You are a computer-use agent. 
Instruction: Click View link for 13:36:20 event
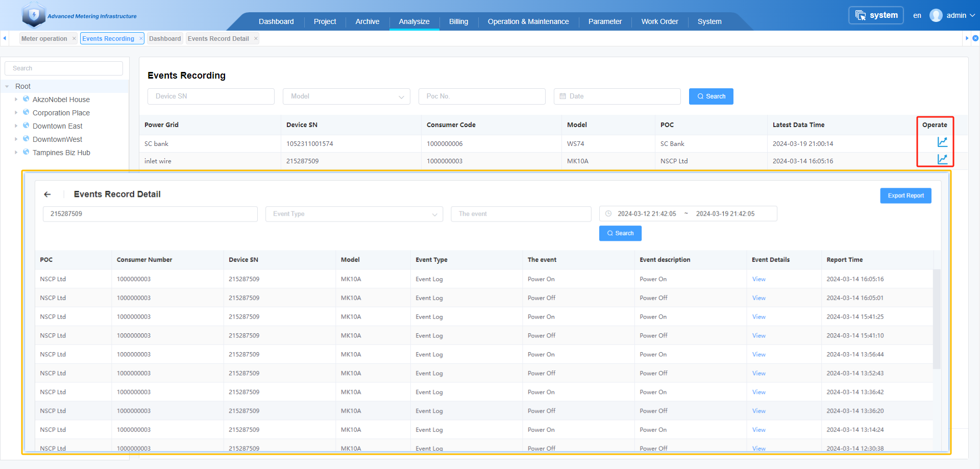coord(758,411)
